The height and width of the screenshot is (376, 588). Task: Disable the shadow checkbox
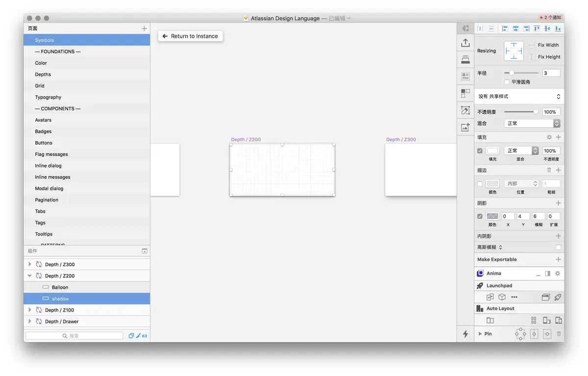click(x=480, y=216)
